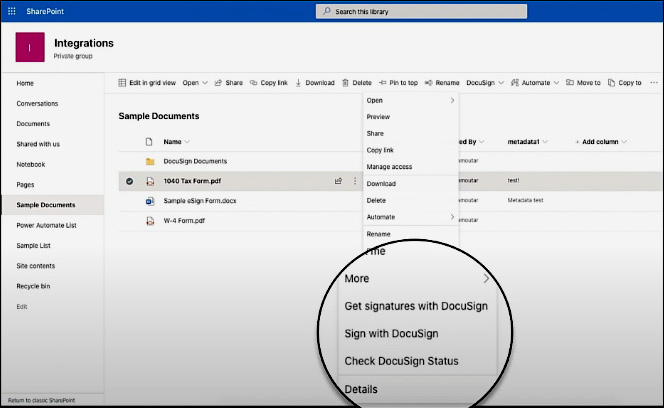Open W-4 Form.pdf file name
The width and height of the screenshot is (664, 408).
[184, 221]
